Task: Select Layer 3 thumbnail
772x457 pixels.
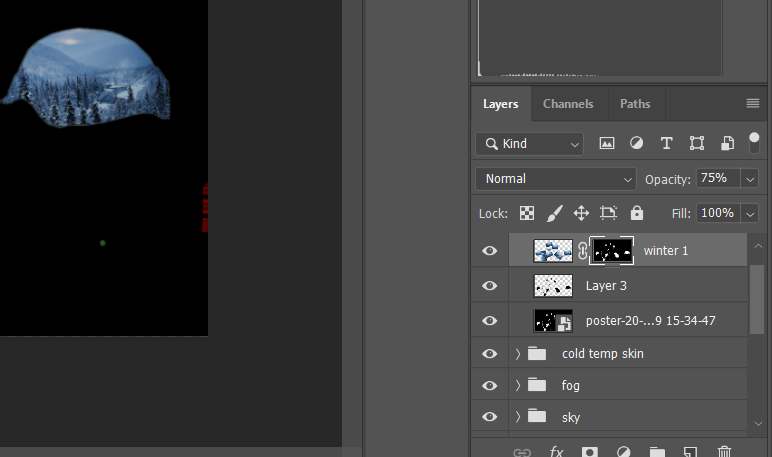Action: point(553,286)
